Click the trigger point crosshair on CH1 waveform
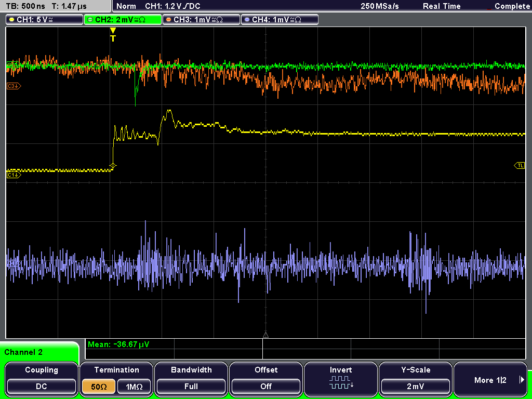This screenshot has height=399, width=532. [x=113, y=166]
